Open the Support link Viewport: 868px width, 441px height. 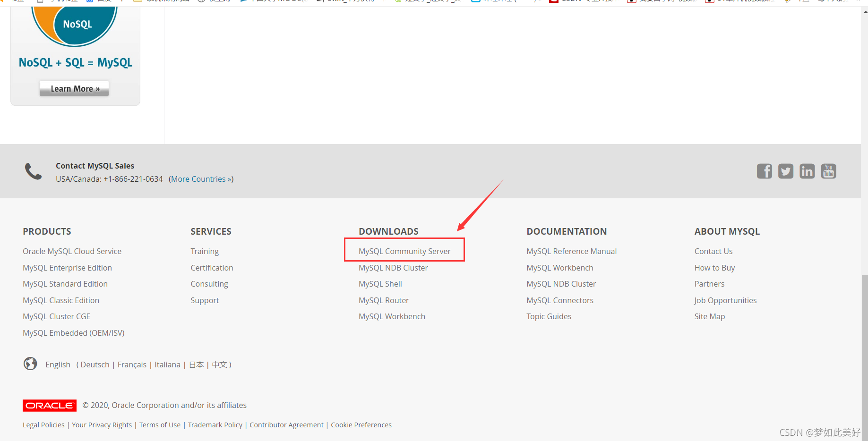click(205, 300)
